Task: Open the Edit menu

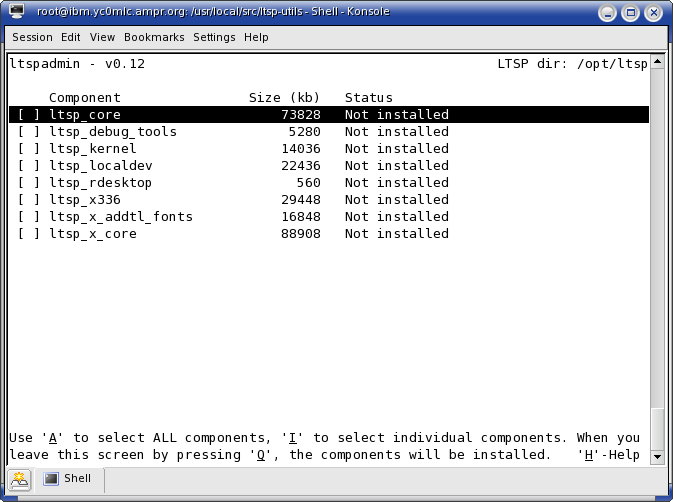Action: 70,37
